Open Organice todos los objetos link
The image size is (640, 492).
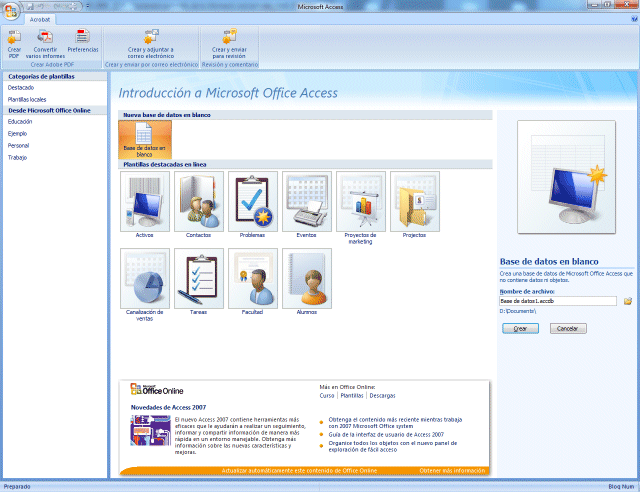click(393, 446)
